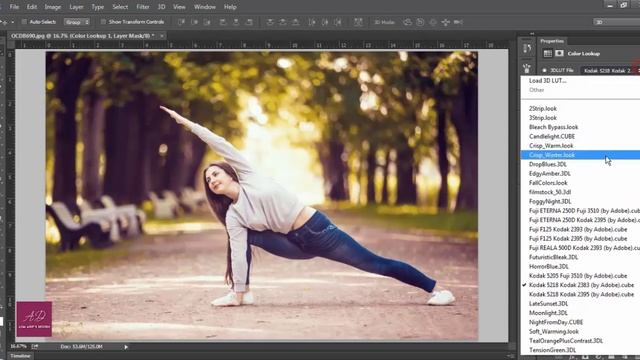Open the File menu
The height and width of the screenshot is (360, 640).
[14, 7]
